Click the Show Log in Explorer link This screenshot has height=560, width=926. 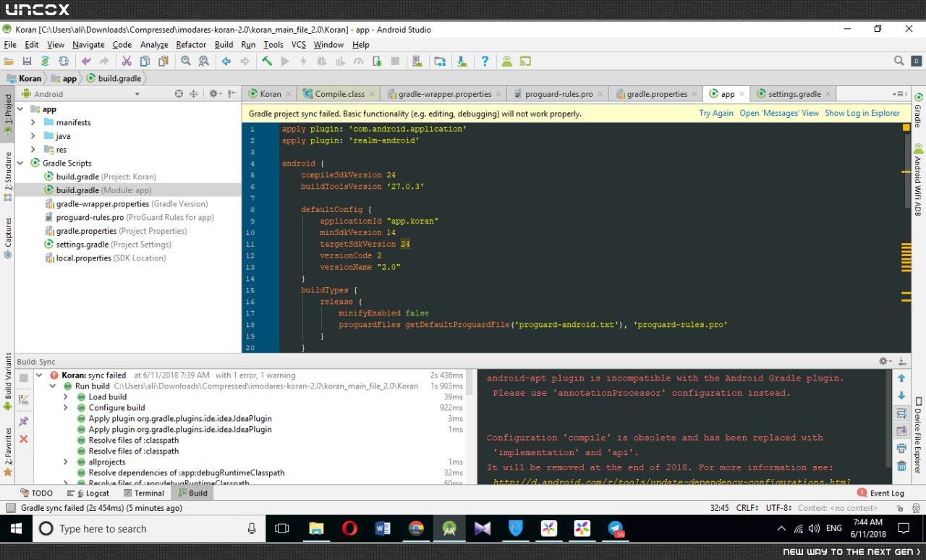(862, 114)
